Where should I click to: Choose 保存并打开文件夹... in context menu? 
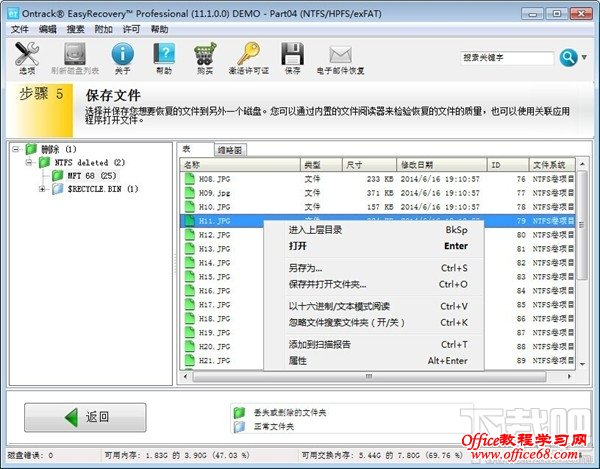pyautogui.click(x=374, y=284)
